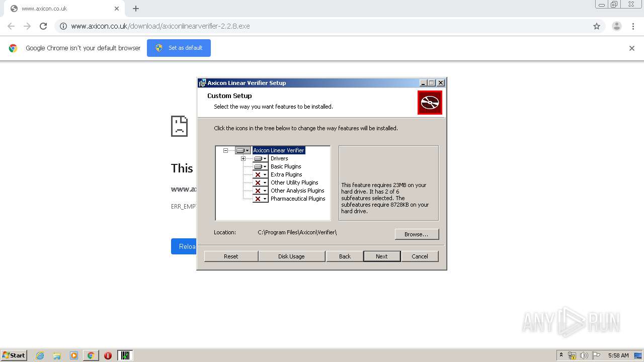Click the Reset button
Viewport: 644px width, 362px height.
coord(231,256)
